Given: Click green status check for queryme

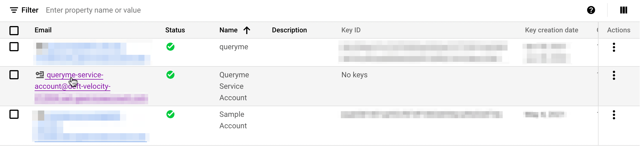Looking at the screenshot, I should click(x=170, y=47).
